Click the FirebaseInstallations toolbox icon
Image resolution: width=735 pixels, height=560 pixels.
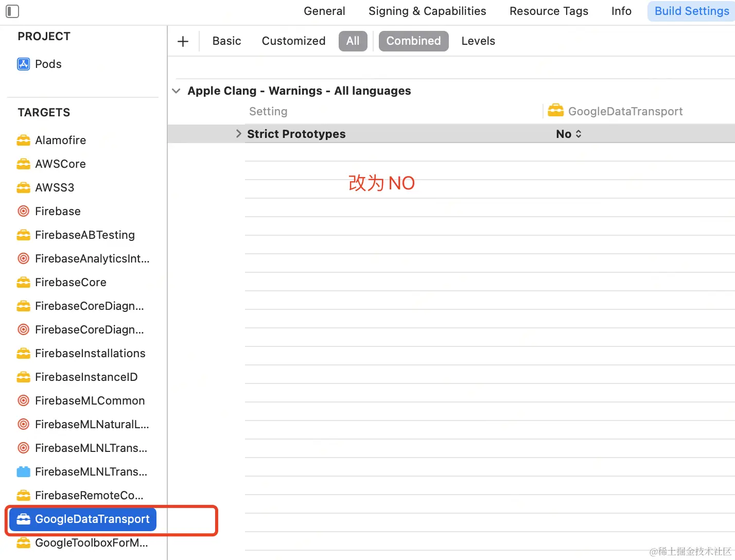coord(24,353)
